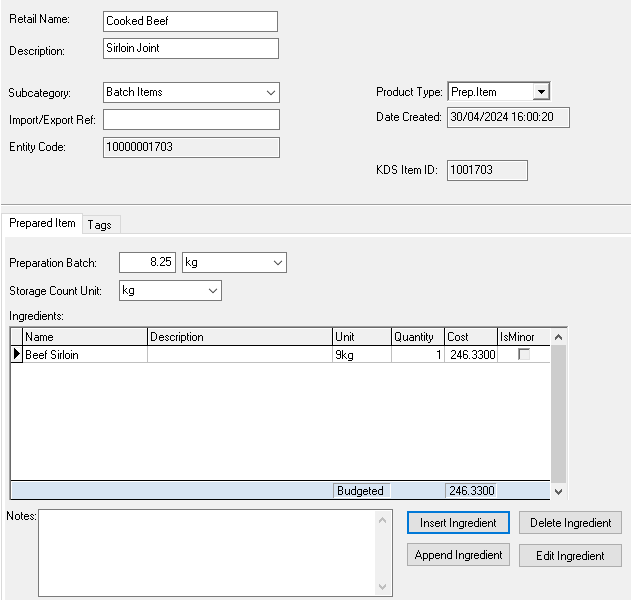The height and width of the screenshot is (600, 631).
Task: Click inside the Notes text area
Action: [x=205, y=552]
